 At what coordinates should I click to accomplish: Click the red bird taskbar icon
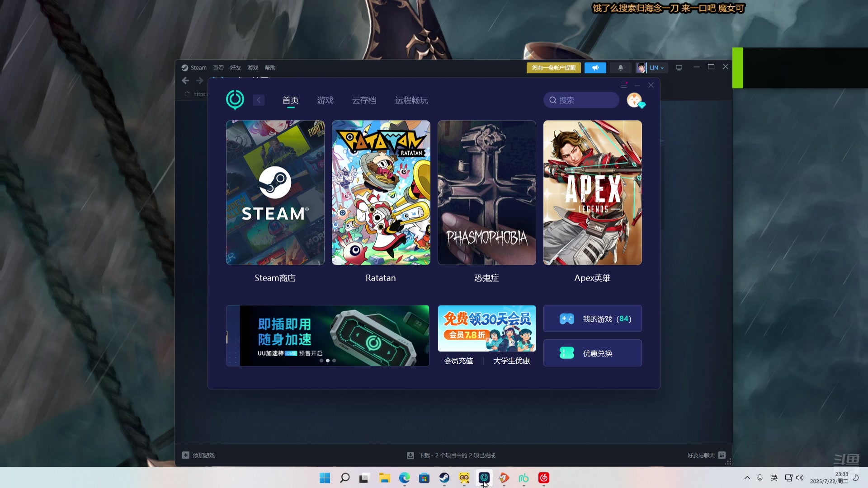504,478
